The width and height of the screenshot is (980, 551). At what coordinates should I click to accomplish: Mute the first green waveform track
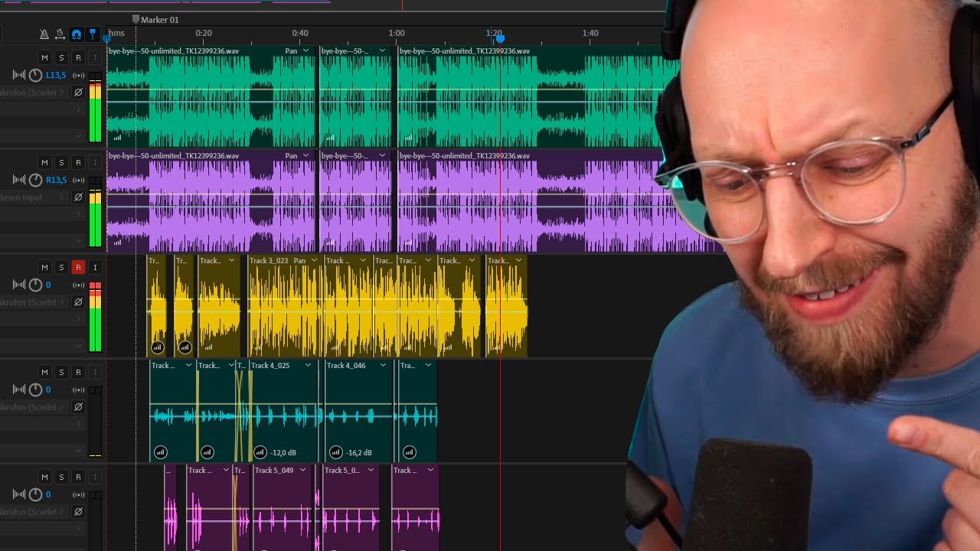44,58
